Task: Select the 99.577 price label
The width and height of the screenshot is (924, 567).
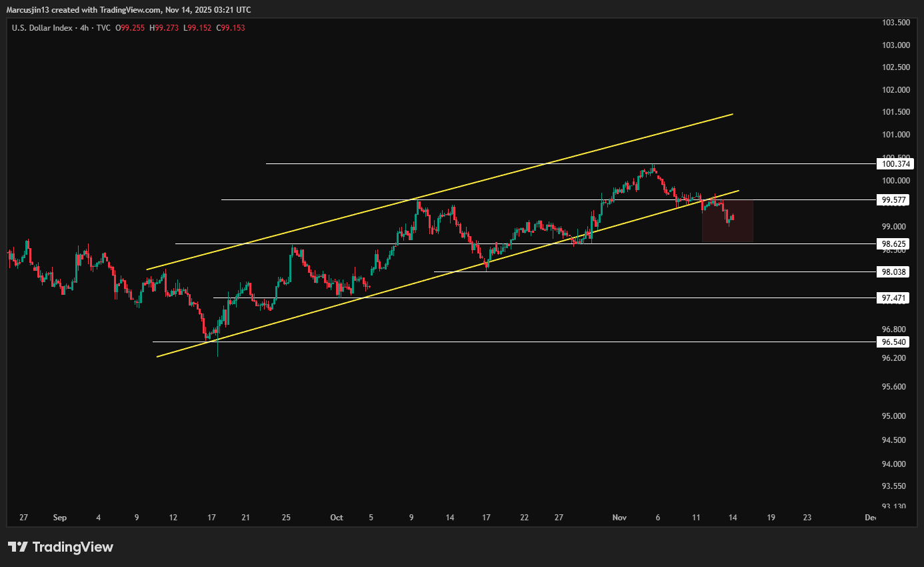Action: 893,199
